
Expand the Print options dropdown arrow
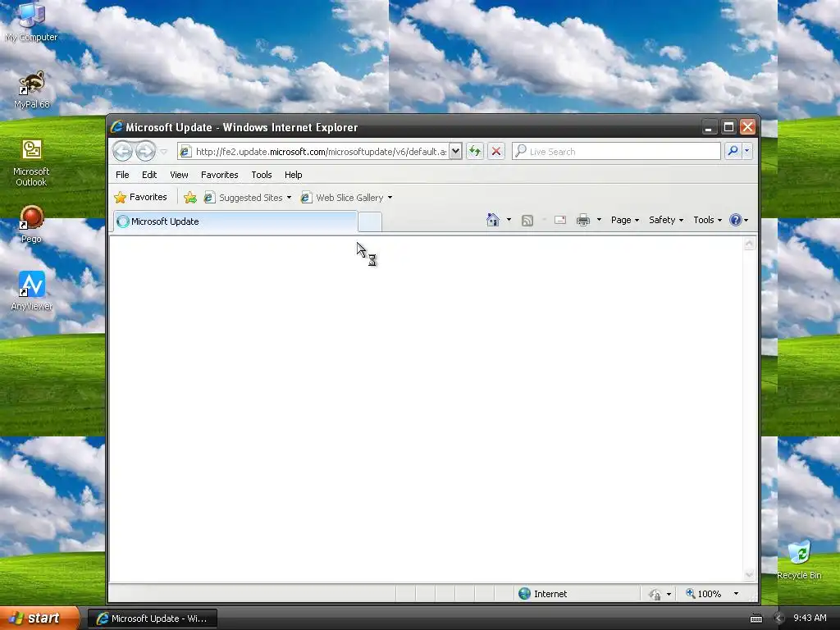(599, 220)
